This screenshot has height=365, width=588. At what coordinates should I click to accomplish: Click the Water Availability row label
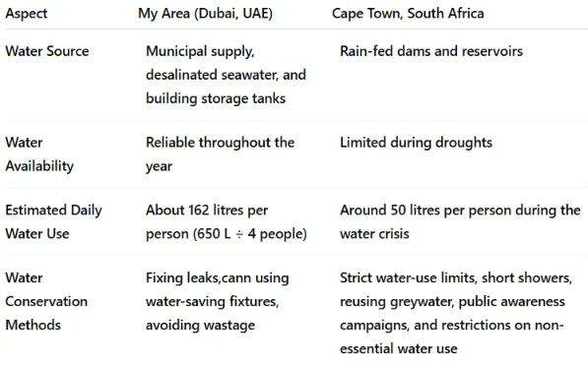(x=39, y=154)
